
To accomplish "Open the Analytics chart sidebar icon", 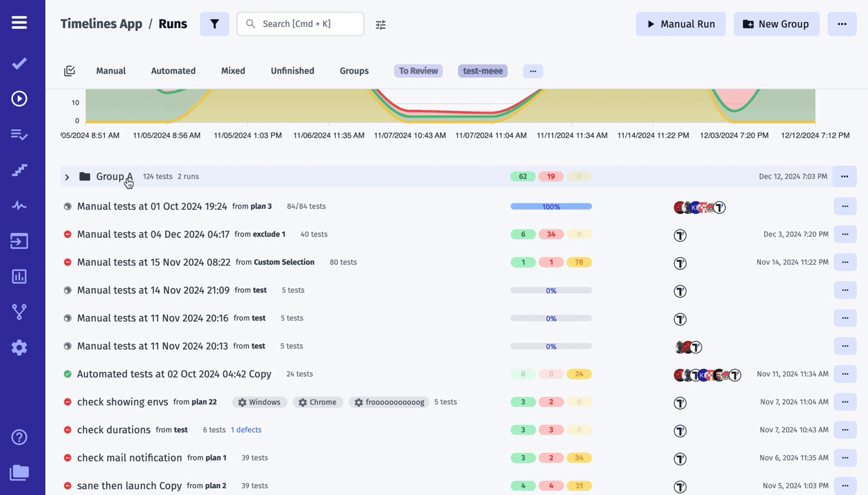I will click(x=19, y=276).
